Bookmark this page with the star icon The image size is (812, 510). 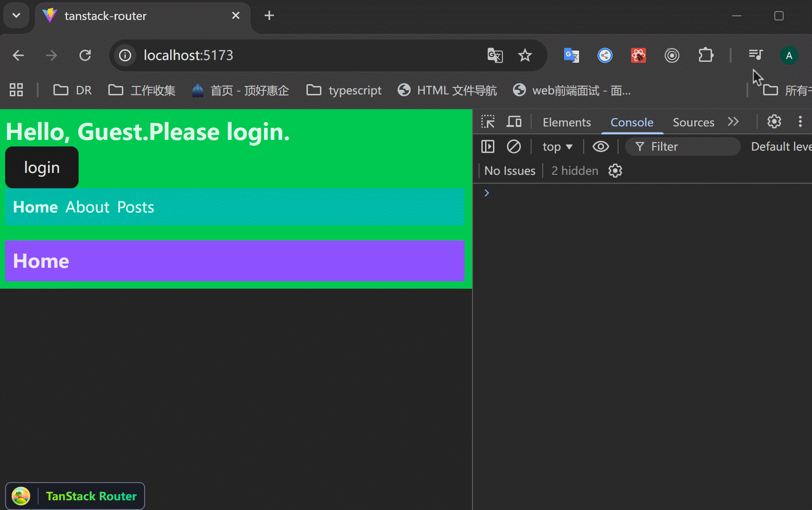tap(525, 55)
